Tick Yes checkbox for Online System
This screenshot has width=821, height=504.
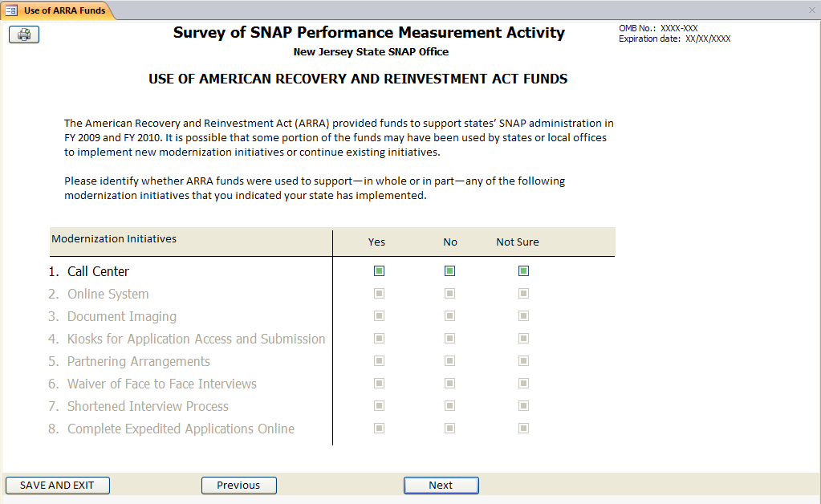379,294
